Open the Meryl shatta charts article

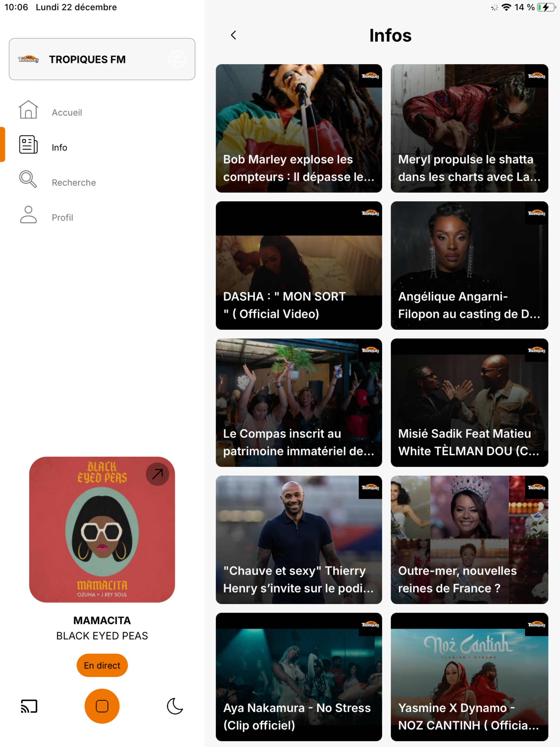tap(470, 128)
